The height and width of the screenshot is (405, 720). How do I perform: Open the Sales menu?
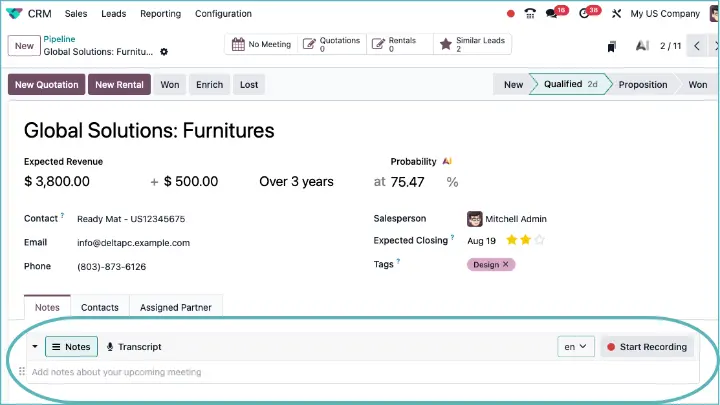click(76, 14)
